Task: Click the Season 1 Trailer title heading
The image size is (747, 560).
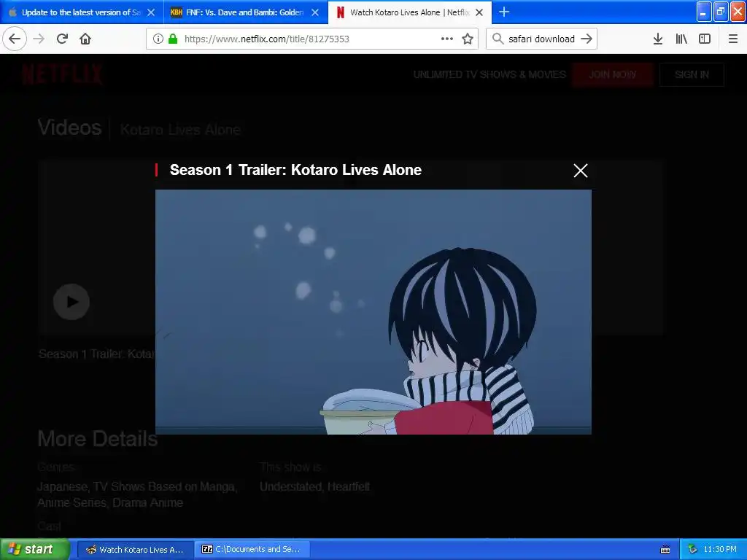Action: [295, 170]
